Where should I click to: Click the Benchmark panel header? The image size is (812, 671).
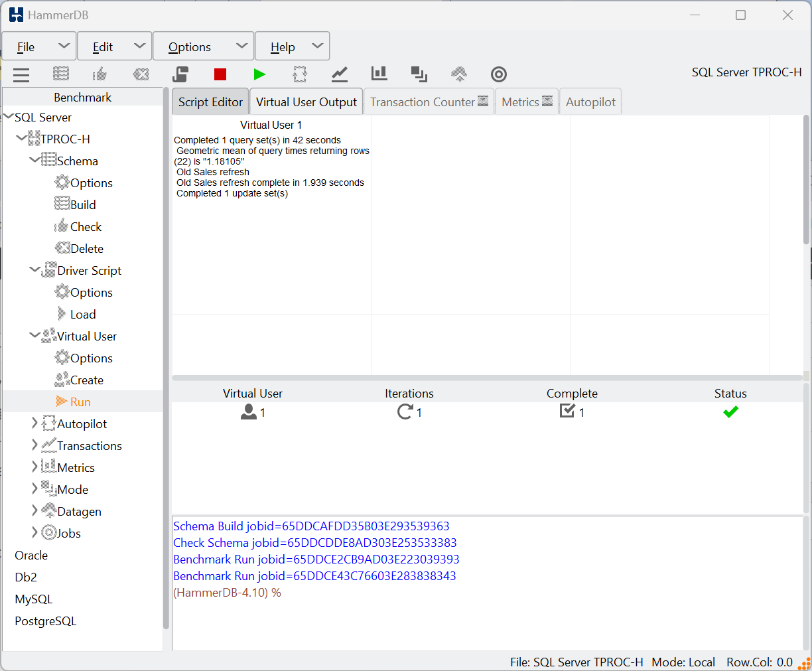(82, 97)
